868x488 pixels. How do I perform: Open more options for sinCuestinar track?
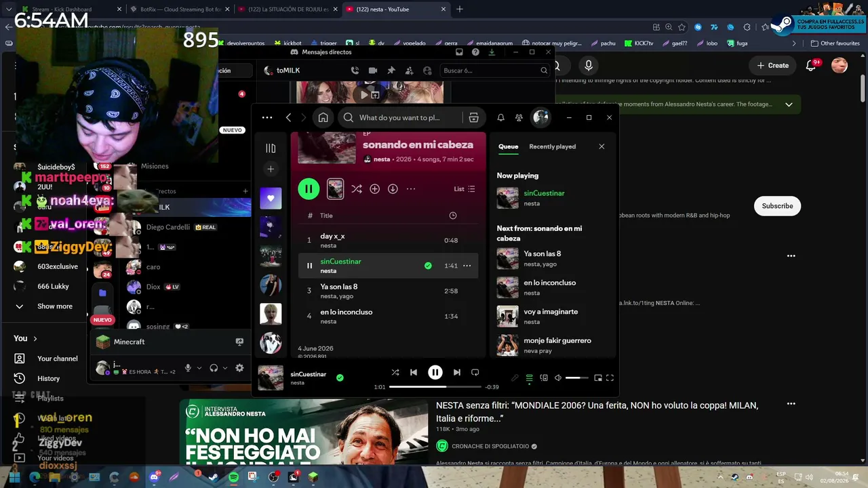467,266
